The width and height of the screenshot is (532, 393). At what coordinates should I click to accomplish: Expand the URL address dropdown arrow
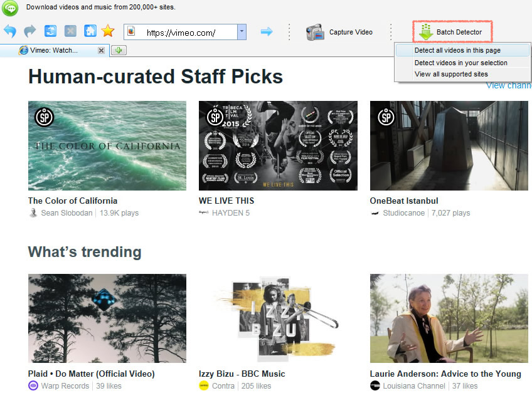point(242,32)
